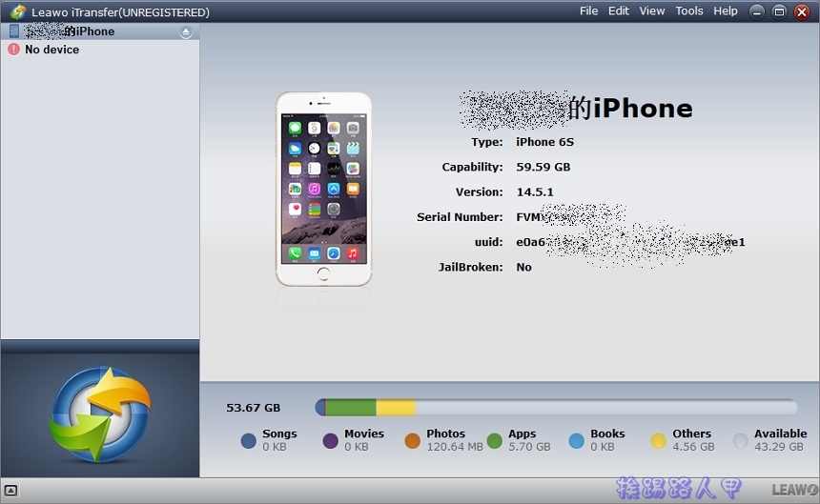Image resolution: width=820 pixels, height=504 pixels.
Task: Toggle the bottom-left status bar panel icon
Action: pos(10,491)
